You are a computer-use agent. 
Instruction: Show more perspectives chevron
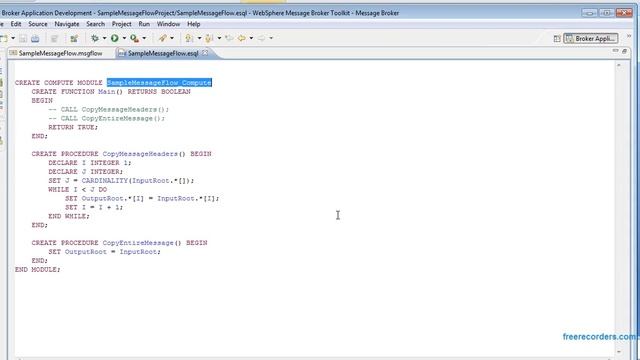tap(629, 37)
